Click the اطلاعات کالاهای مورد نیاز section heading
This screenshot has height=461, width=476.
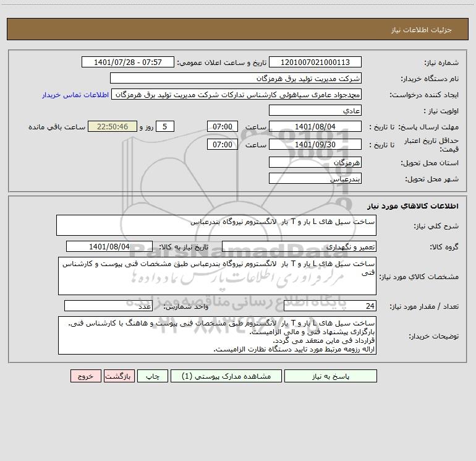[x=412, y=206]
